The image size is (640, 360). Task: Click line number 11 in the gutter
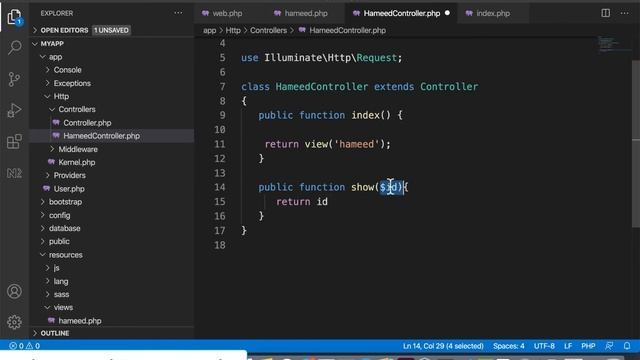220,144
